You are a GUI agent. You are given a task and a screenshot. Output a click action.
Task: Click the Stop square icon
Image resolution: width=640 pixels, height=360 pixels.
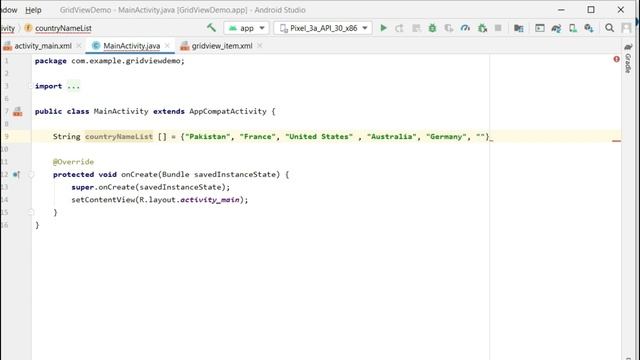498,28
